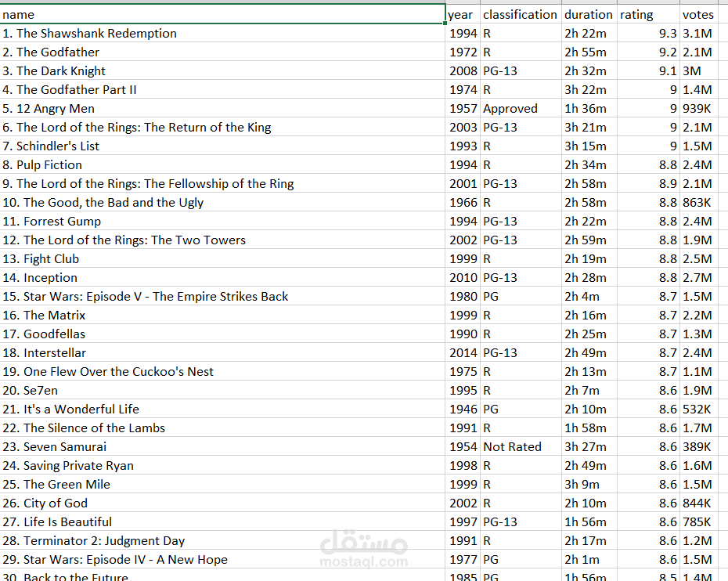Click cell '27. Life Is Beautiful'
Screen dimensions: 728x581
222,522
